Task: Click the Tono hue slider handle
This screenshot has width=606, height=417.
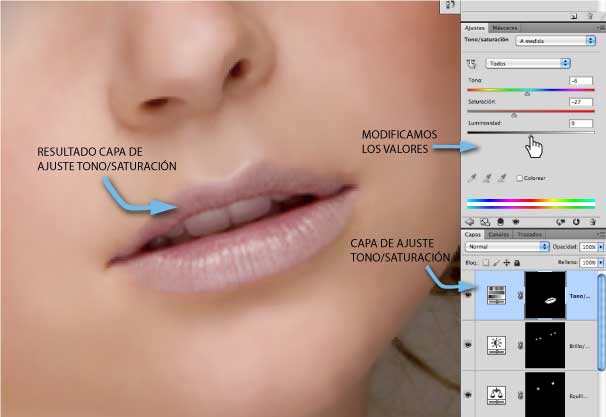Action: pyautogui.click(x=527, y=94)
